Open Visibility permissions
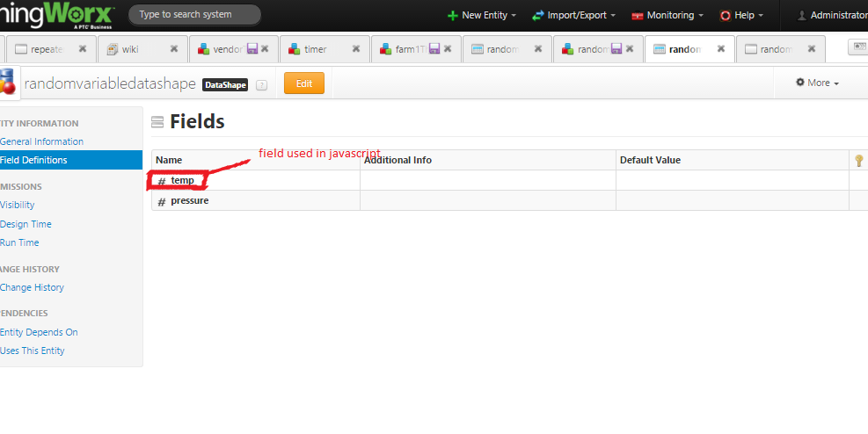Viewport: 868px width, 434px height. (x=18, y=205)
